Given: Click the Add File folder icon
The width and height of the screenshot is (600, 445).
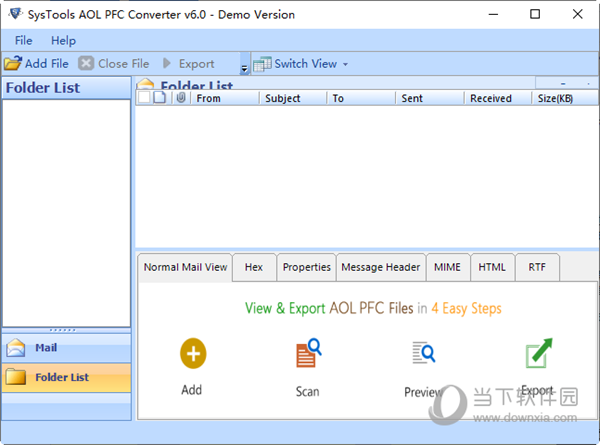Looking at the screenshot, I should [x=13, y=63].
